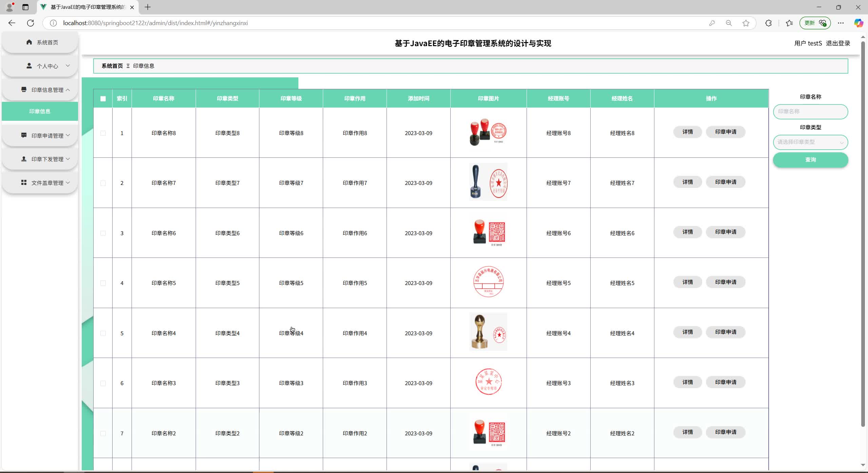Click the 查询 search button
Viewport: 868px width, 473px height.
[810, 160]
